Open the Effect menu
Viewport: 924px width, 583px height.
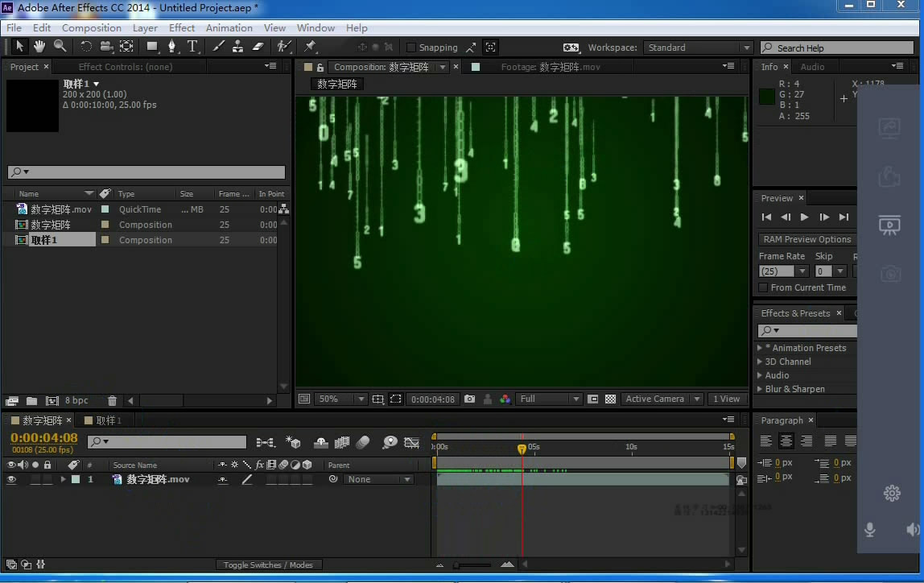click(x=182, y=27)
